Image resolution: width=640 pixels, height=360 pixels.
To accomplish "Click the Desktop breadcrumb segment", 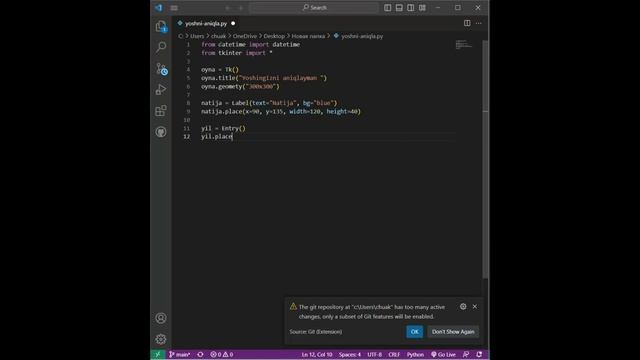I will click(x=274, y=36).
